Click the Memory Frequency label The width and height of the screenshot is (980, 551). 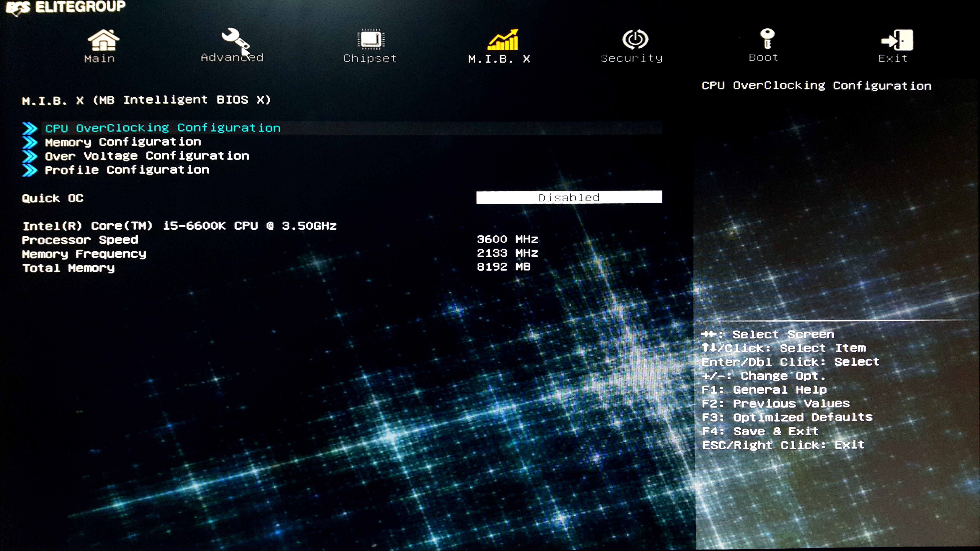tap(84, 254)
